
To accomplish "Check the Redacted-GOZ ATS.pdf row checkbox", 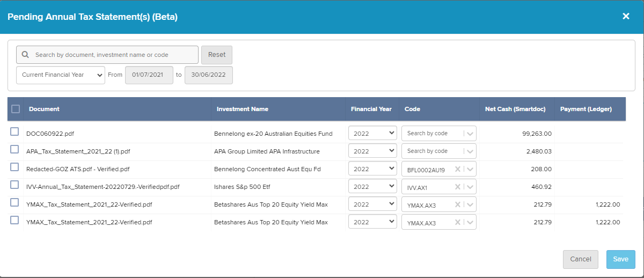I will pyautogui.click(x=14, y=167).
